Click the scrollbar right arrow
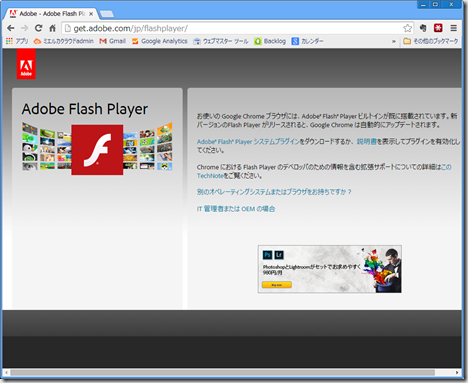Screen dimensions: 468x383 (457, 373)
